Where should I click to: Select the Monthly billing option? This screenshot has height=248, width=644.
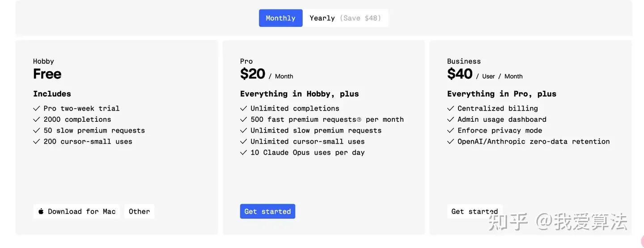(280, 18)
